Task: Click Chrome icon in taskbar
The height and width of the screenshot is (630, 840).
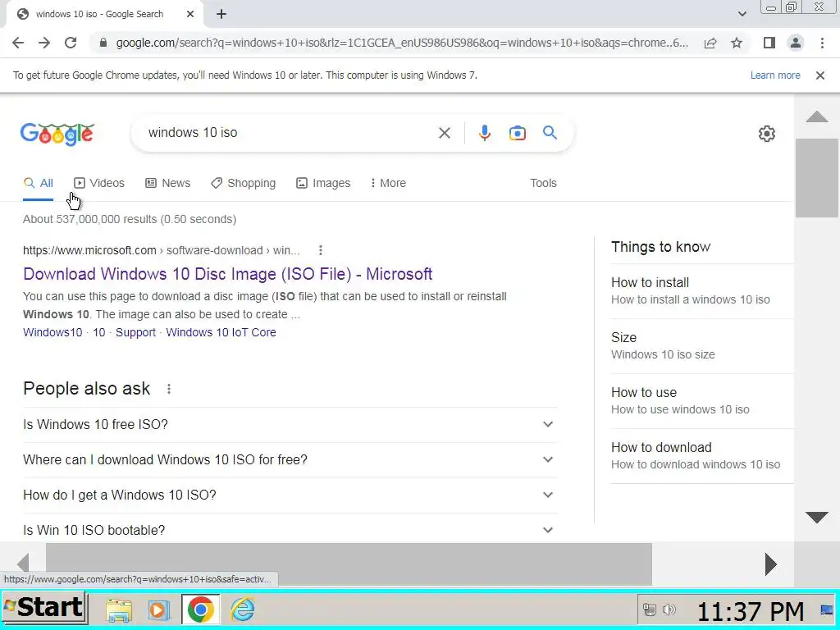Action: pos(201,609)
